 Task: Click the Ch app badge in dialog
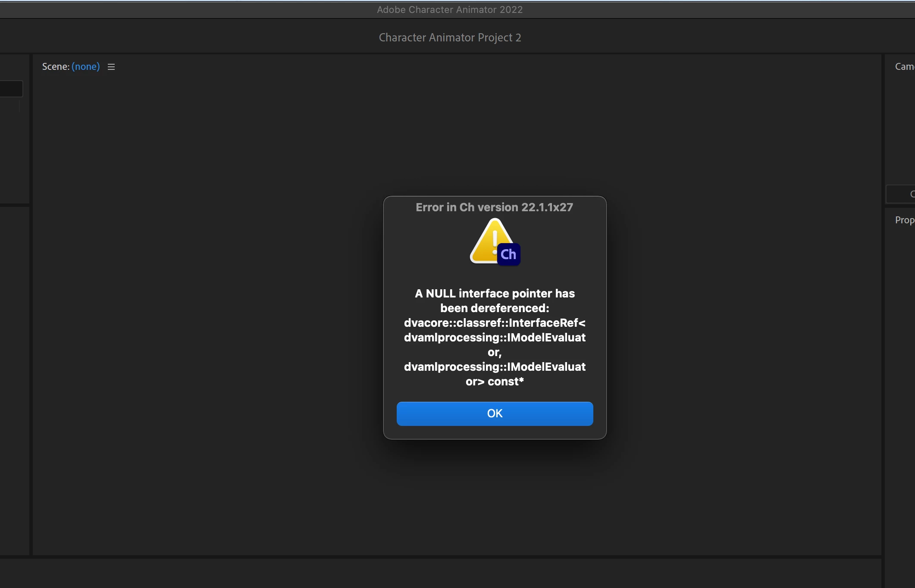508,254
